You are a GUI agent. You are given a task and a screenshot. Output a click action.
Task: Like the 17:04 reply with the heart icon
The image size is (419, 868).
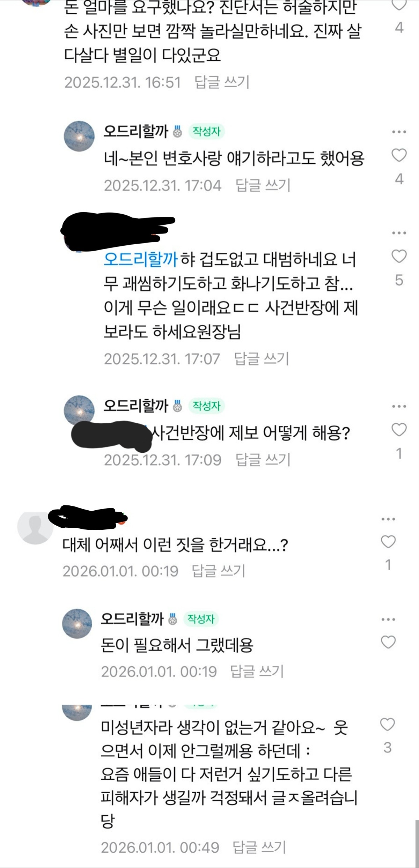(x=399, y=155)
